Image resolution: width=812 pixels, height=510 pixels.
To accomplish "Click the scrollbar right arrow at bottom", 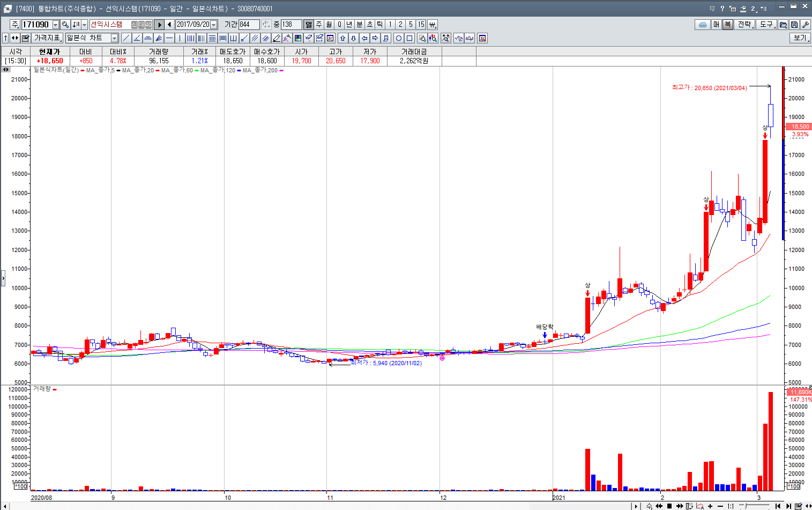I will click(x=636, y=506).
